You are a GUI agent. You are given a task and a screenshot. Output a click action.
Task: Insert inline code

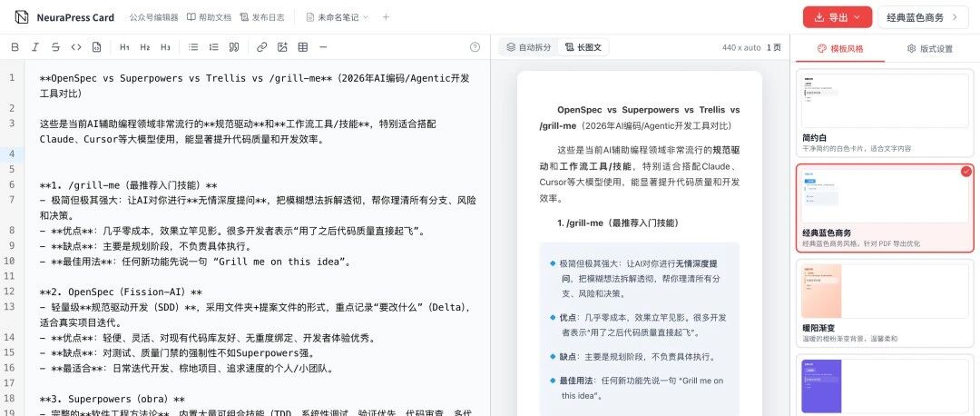[75, 47]
